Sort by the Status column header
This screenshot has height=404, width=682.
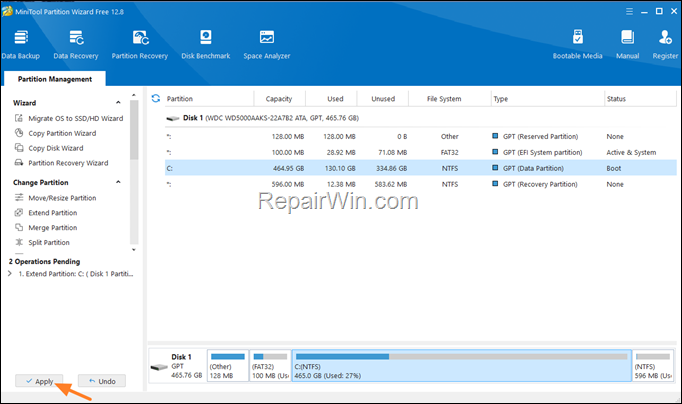[616, 99]
